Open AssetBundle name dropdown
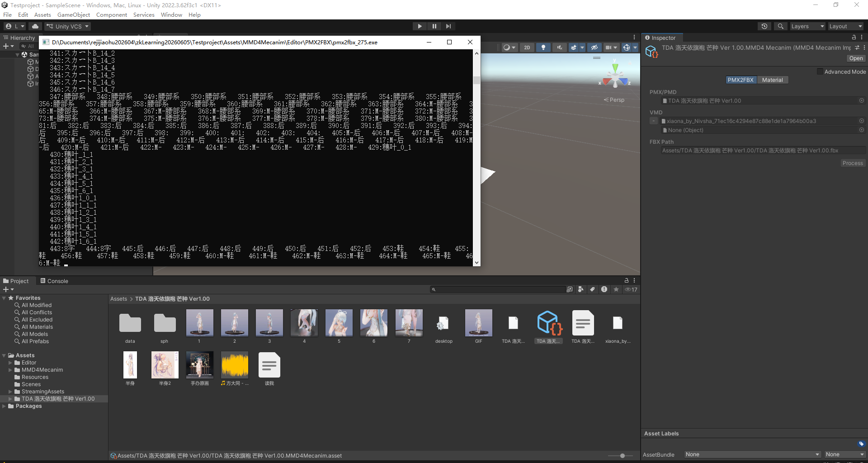This screenshot has height=463, width=868. (752, 454)
